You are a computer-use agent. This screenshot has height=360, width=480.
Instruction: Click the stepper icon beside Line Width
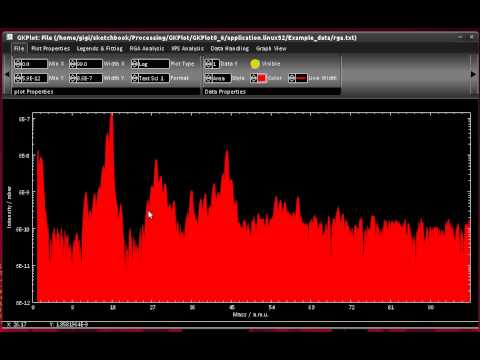point(292,78)
